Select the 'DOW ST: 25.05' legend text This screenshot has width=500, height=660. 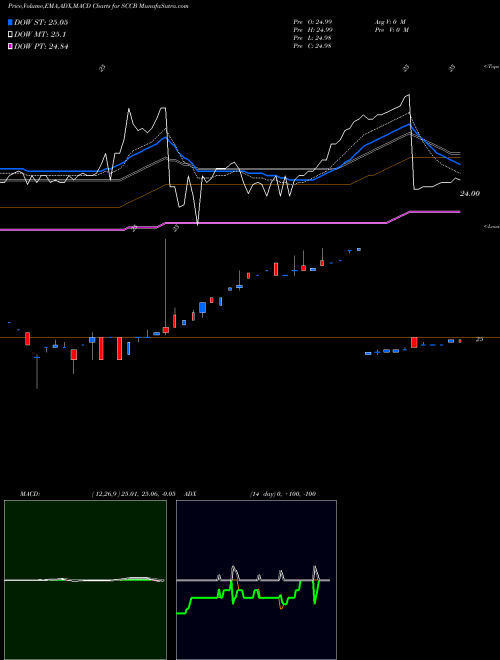click(41, 22)
